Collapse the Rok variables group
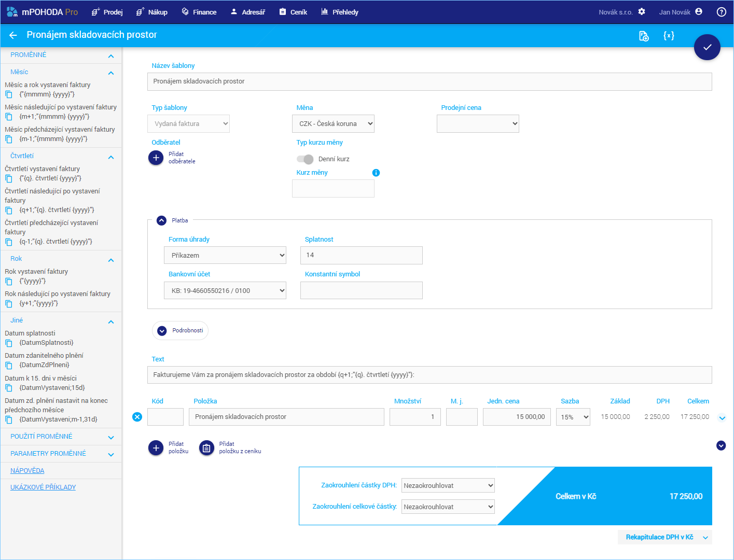Viewport: 734px width, 560px height. [111, 260]
